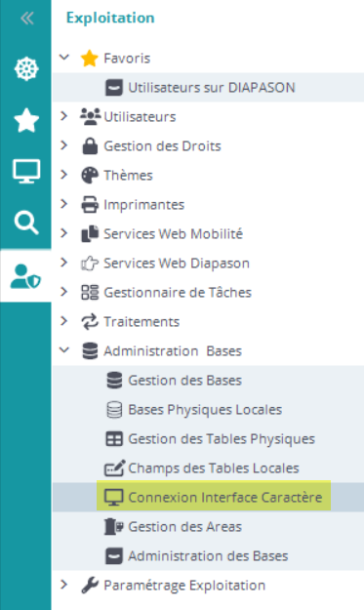Open the ship wheel icon in sidebar

(x=26, y=69)
